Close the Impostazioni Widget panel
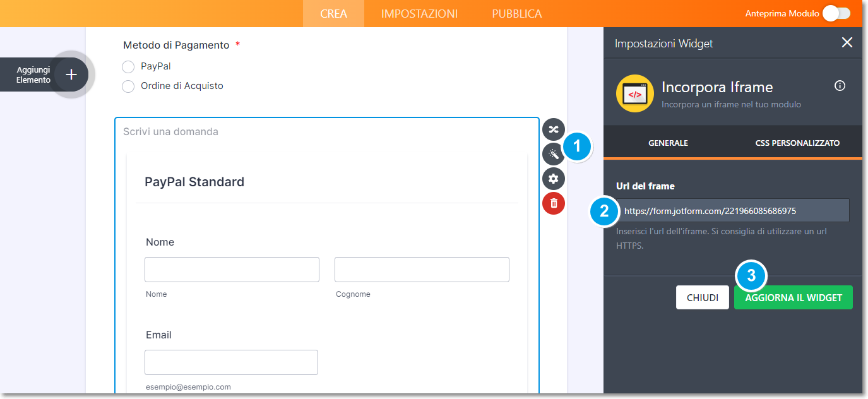This screenshot has height=399, width=868. click(847, 42)
